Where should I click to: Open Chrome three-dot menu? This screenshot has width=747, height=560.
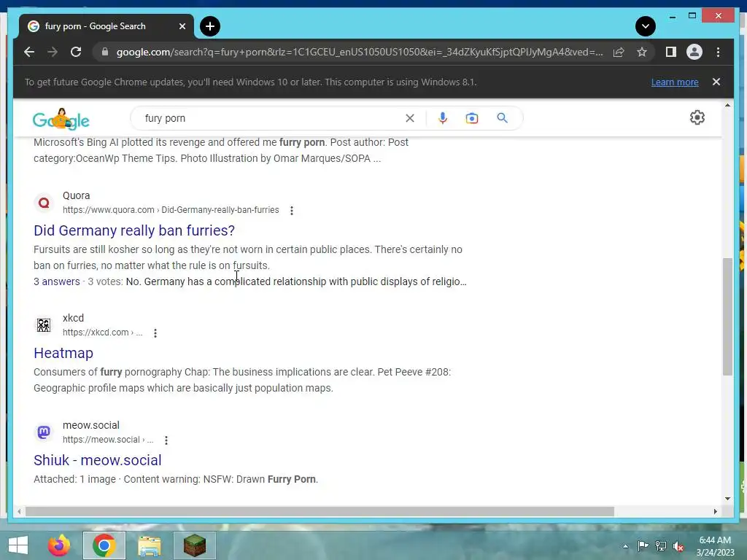(x=718, y=52)
